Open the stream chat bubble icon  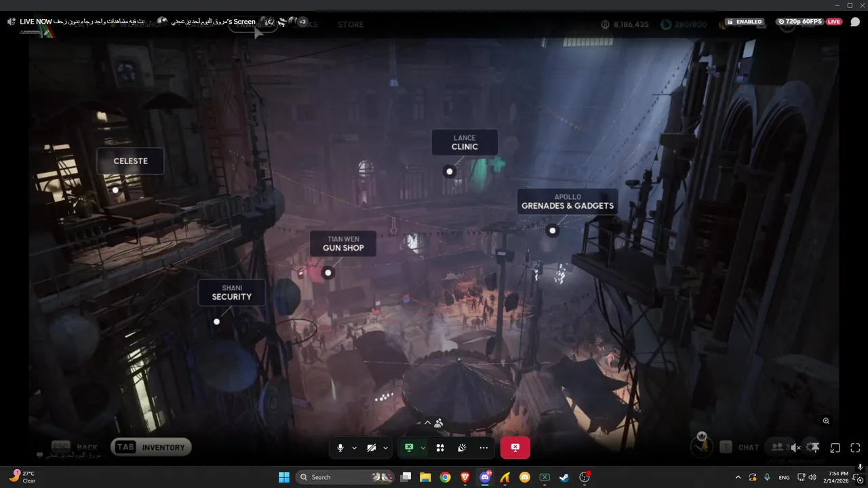point(855,22)
